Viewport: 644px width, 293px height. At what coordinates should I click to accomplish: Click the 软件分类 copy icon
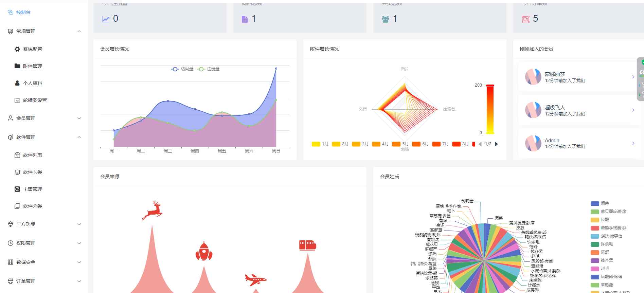[x=17, y=206]
